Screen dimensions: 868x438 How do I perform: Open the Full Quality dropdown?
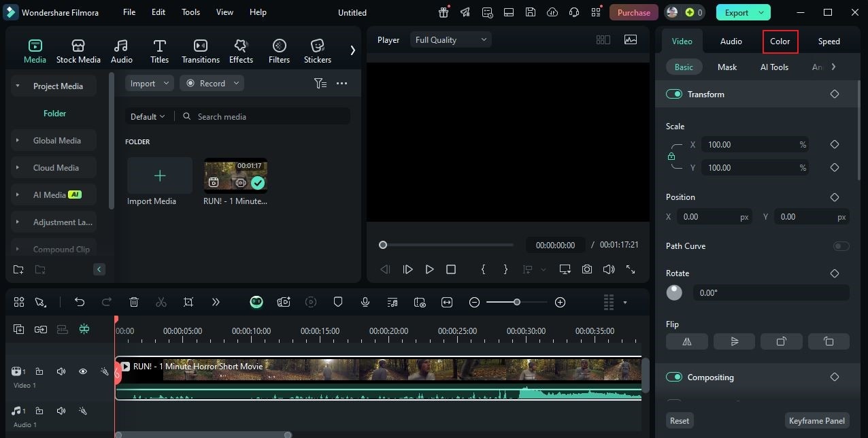coord(451,40)
